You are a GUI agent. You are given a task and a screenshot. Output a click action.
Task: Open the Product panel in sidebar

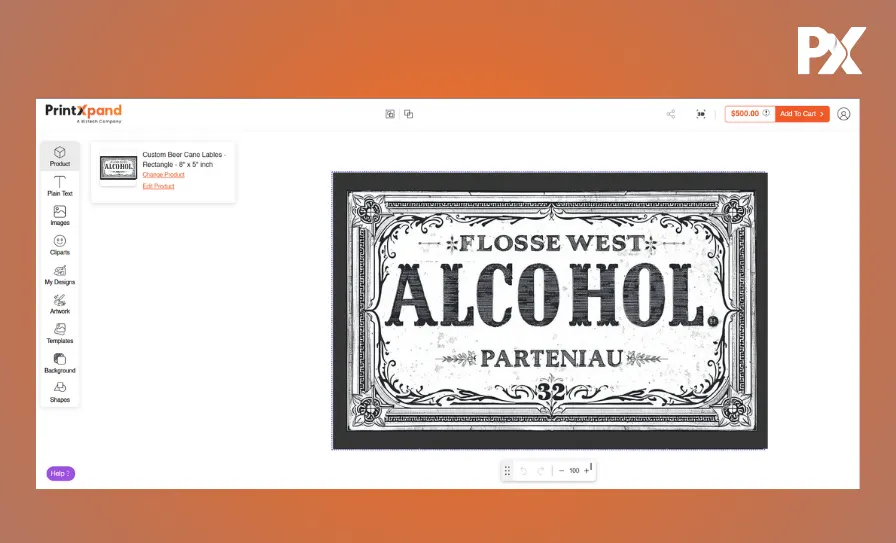(59, 156)
